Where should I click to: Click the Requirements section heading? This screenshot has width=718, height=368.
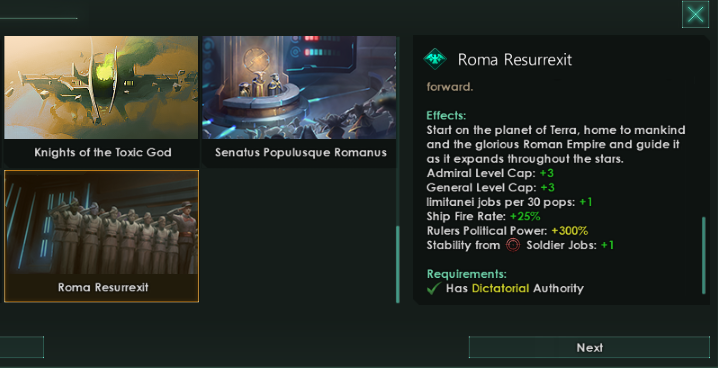[x=467, y=274]
